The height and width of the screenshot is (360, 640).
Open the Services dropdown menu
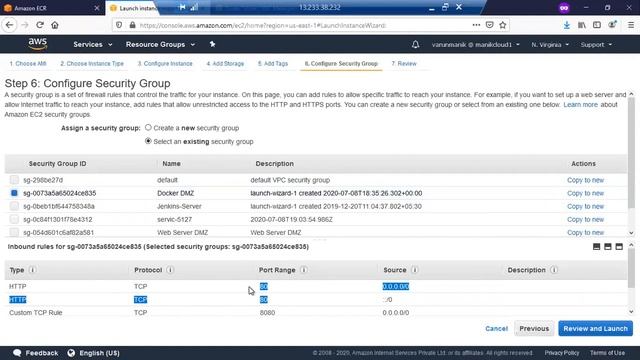point(93,44)
